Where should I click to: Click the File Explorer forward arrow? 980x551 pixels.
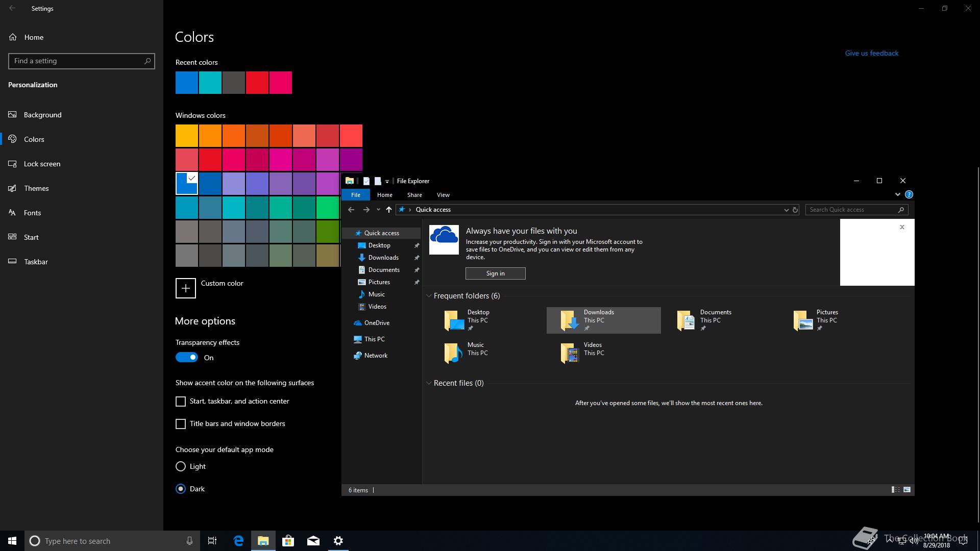tap(366, 210)
